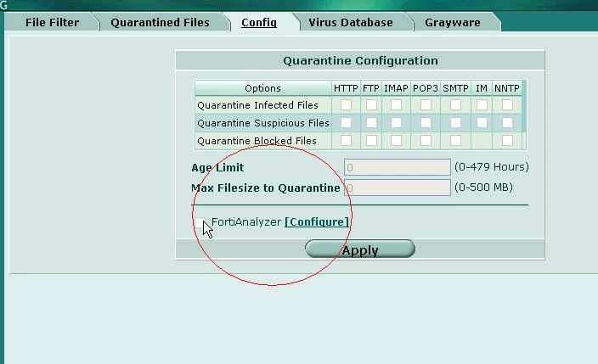Check Quarantine Blocked Files for NNTP
This screenshot has width=598, height=364.
coord(508,141)
